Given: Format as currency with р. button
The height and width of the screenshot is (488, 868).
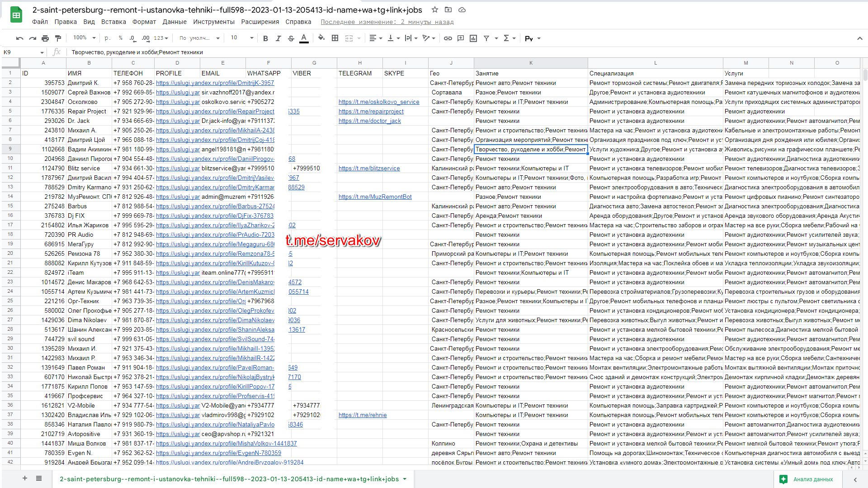Looking at the screenshot, I should (x=107, y=38).
